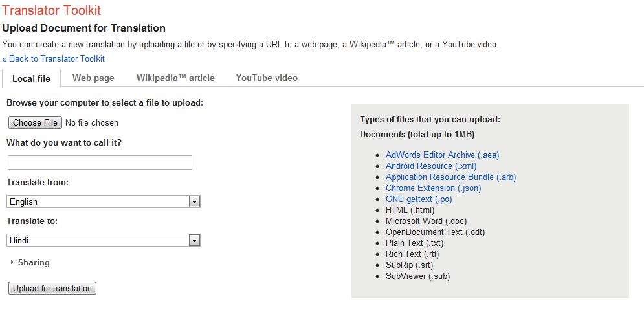Click the Rich Text (.rtf) item
Image resolution: width=644 pixels, height=325 pixels.
pyautogui.click(x=412, y=254)
